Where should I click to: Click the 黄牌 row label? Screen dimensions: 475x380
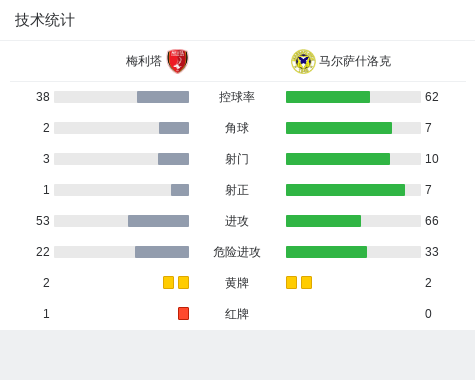click(237, 283)
